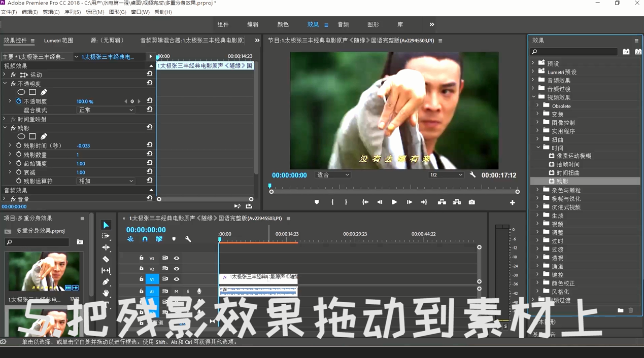The width and height of the screenshot is (644, 358).
Task: Click Play in the Program monitor
Action: [x=394, y=202]
